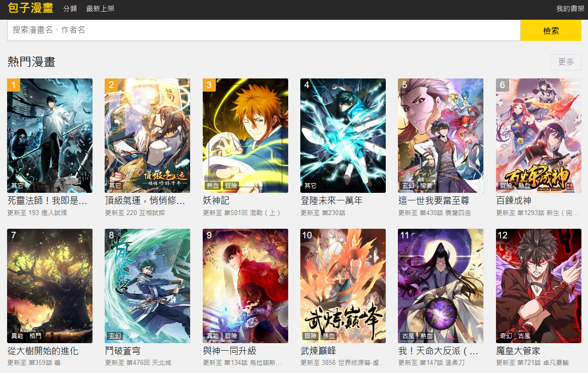The width and height of the screenshot is (588, 373).
Task: Click title 與神一同升級
Action: click(x=230, y=351)
